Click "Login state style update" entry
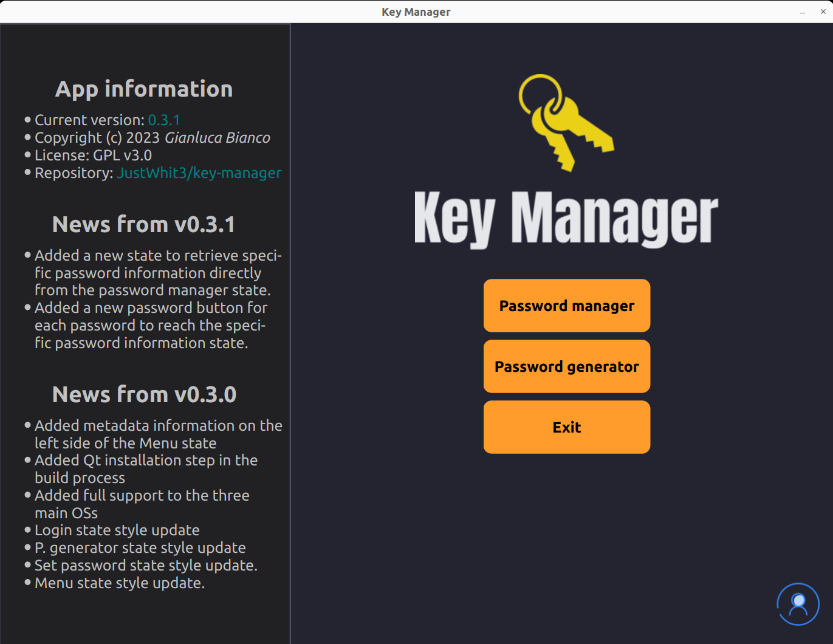Viewport: 833px width, 644px height. click(117, 530)
